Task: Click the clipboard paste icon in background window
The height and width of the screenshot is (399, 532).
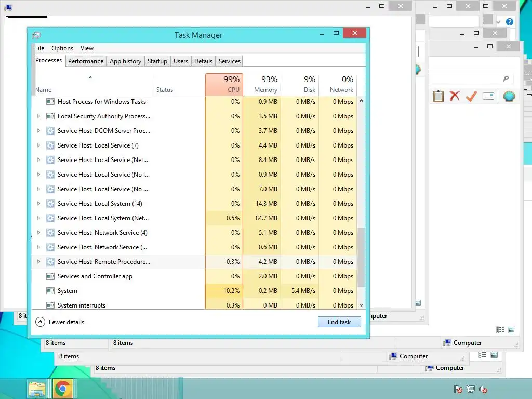Action: tap(438, 96)
